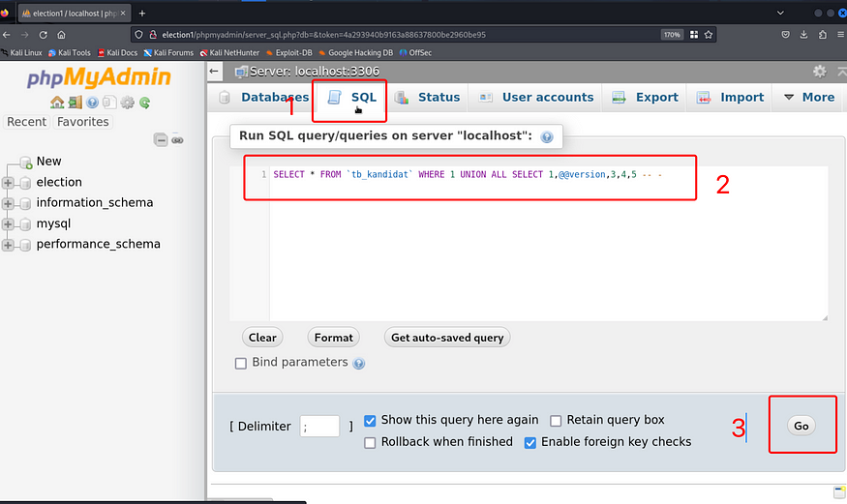847x504 pixels.
Task: Toggle link with main panel chain icon
Action: tap(177, 140)
